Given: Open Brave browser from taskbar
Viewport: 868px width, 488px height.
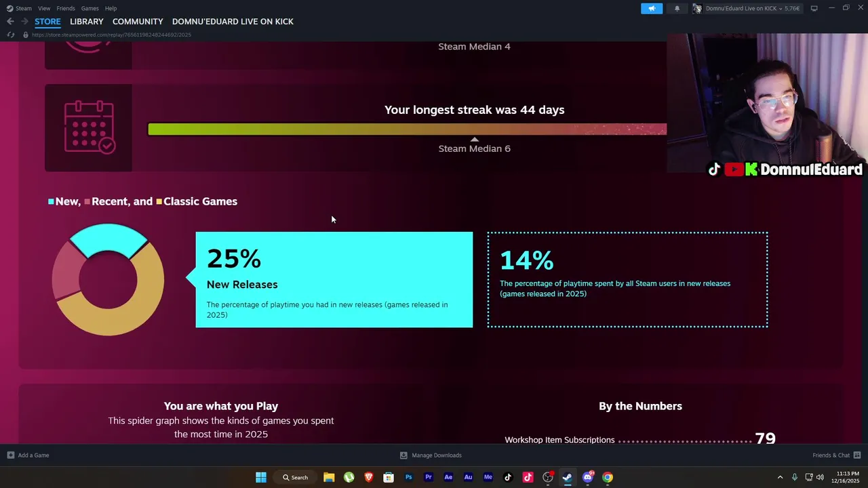Looking at the screenshot, I should pos(368,477).
